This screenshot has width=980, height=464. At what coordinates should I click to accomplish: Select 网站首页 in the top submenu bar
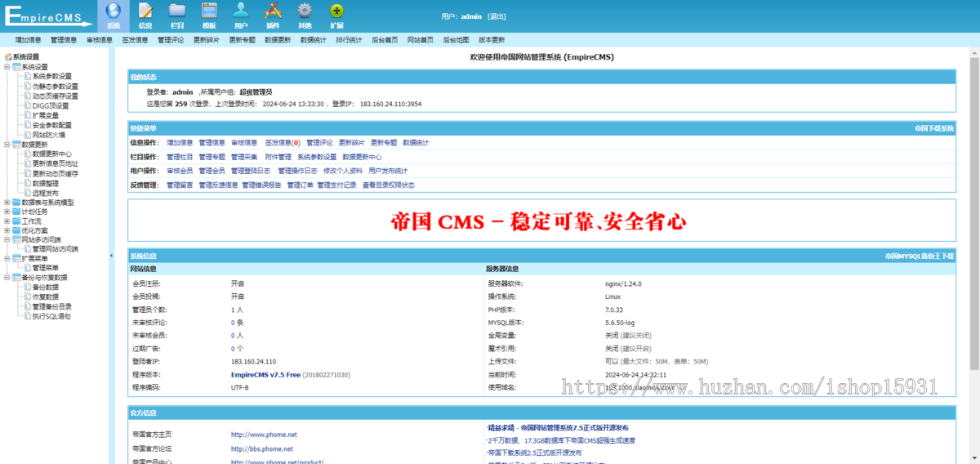(x=421, y=39)
